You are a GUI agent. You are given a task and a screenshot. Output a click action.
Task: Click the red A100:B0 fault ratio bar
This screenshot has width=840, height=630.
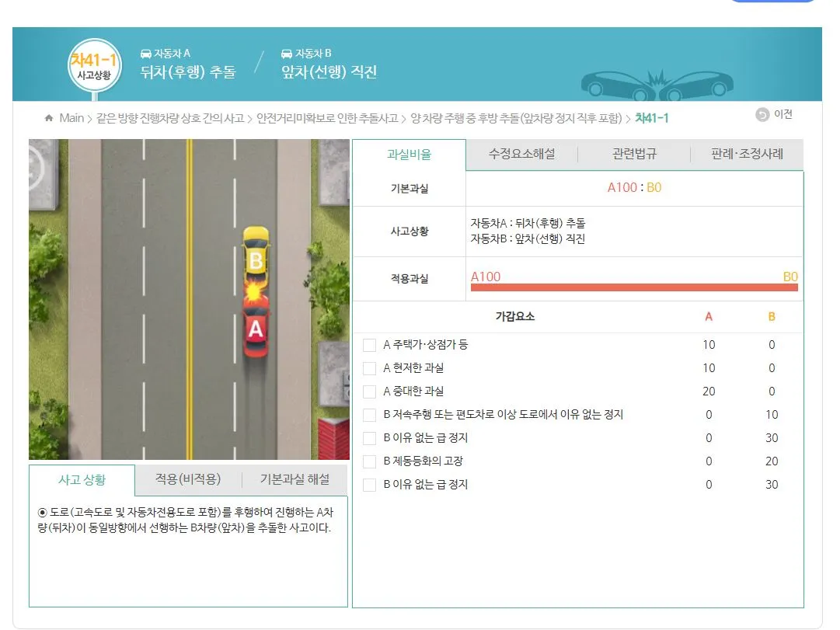pos(633,287)
